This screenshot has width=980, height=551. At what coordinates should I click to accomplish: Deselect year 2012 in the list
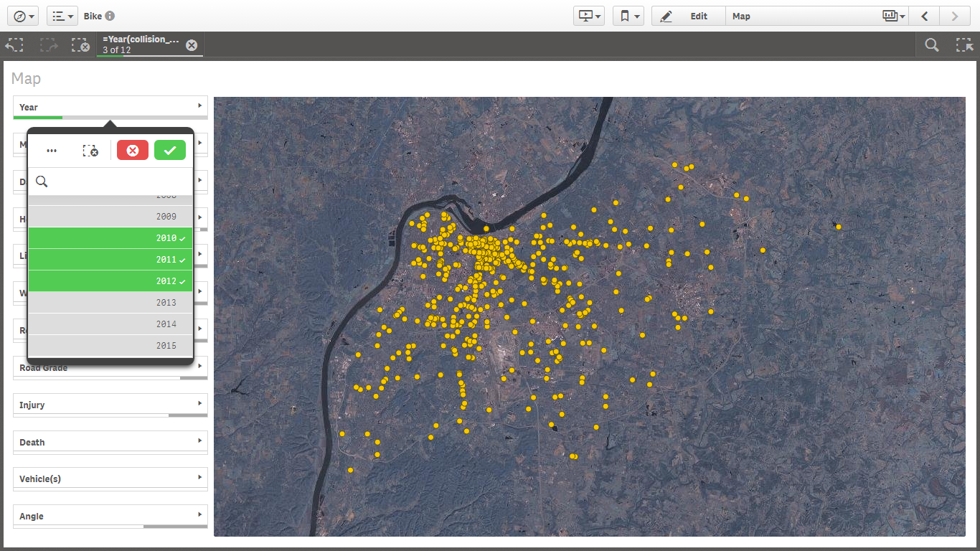pos(110,281)
